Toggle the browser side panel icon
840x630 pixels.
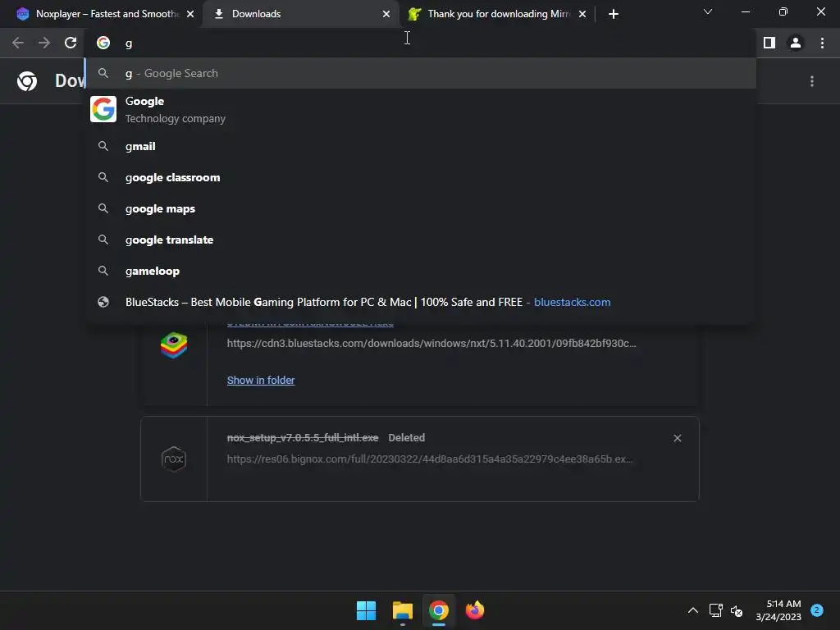[x=769, y=43]
